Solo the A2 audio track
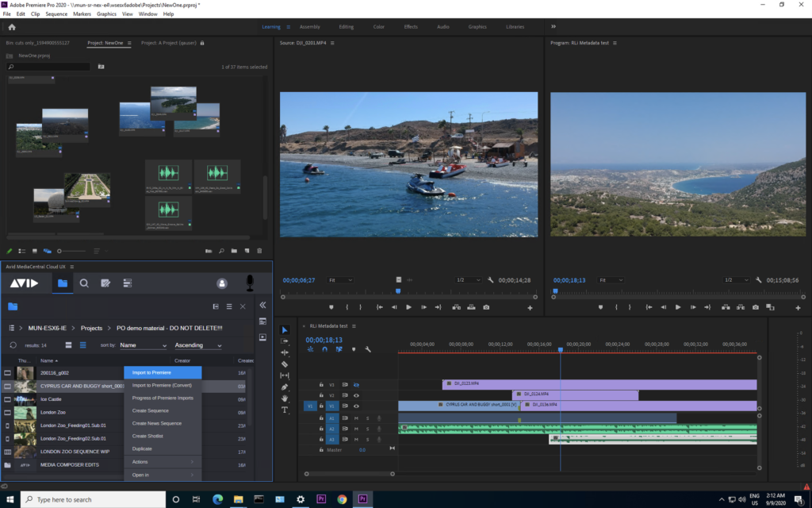 tap(367, 429)
